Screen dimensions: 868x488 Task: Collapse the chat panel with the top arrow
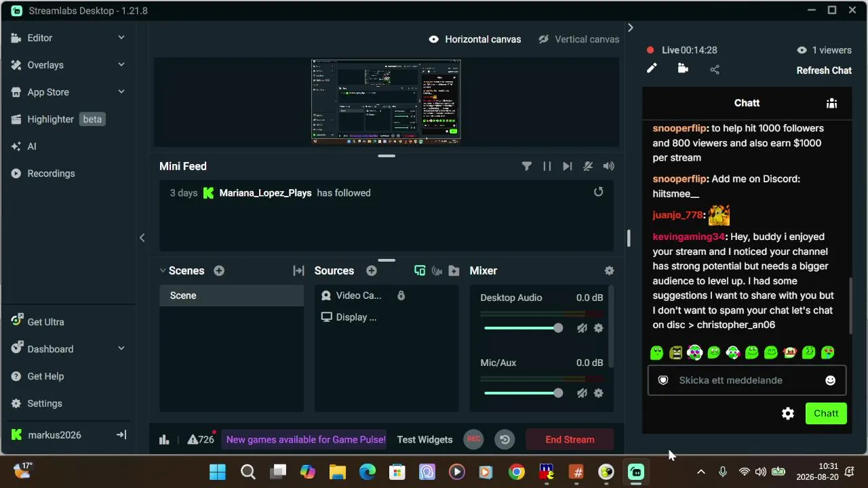[x=631, y=28]
